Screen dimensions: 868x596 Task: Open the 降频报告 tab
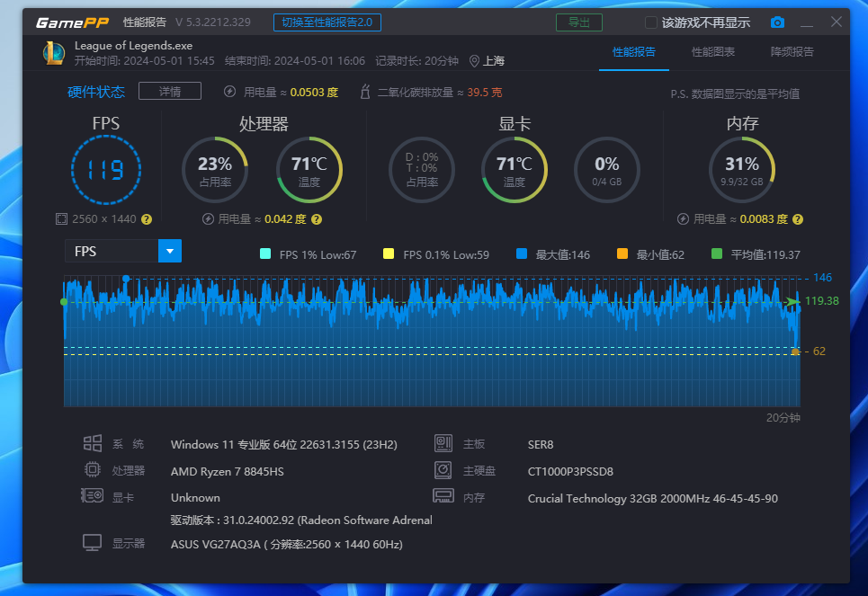click(792, 52)
